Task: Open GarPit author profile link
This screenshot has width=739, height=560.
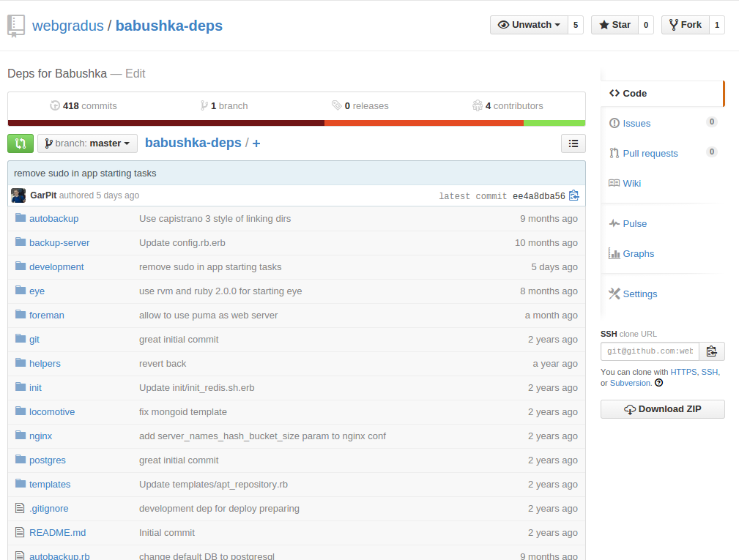Action: point(43,195)
